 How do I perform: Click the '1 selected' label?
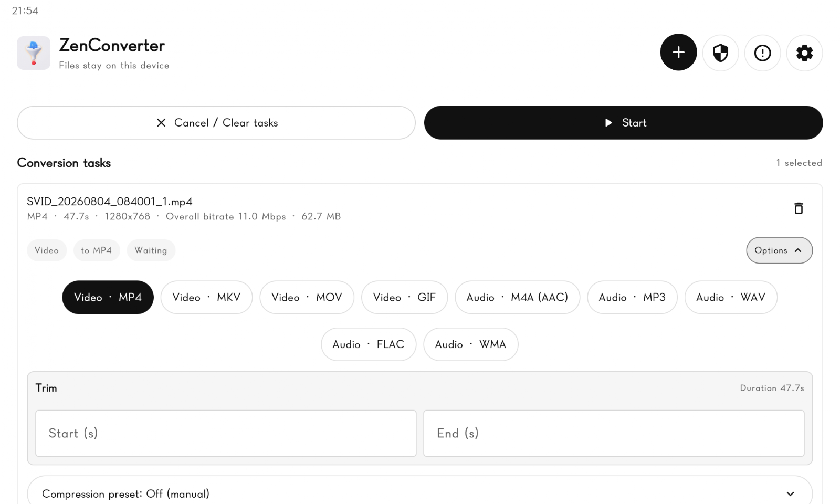[x=799, y=163]
